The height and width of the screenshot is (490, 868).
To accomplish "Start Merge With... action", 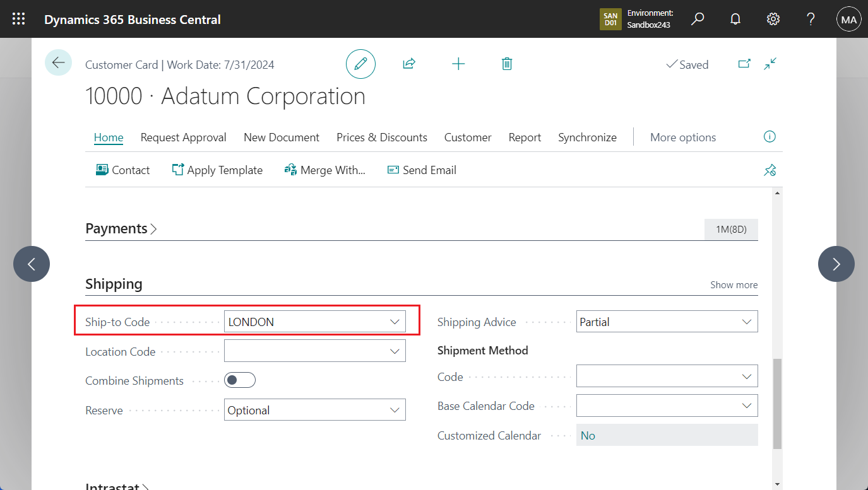I will [x=326, y=170].
